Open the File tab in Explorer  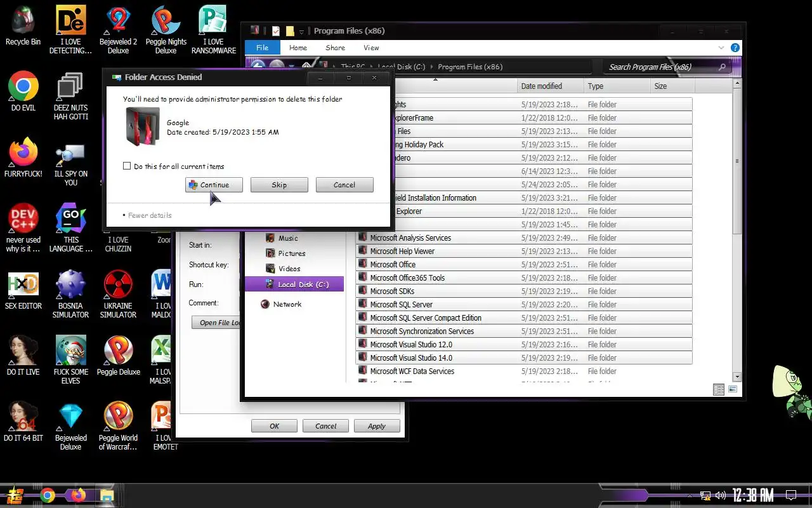point(262,48)
